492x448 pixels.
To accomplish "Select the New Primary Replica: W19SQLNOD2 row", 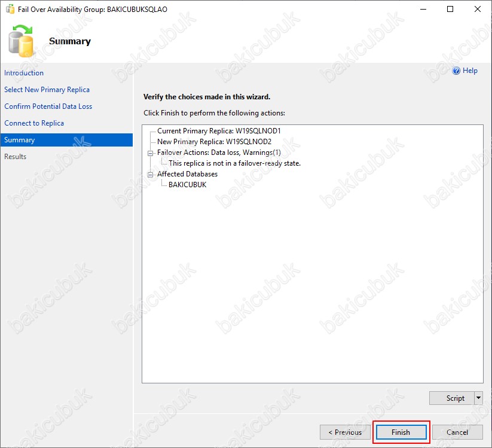I will [214, 142].
